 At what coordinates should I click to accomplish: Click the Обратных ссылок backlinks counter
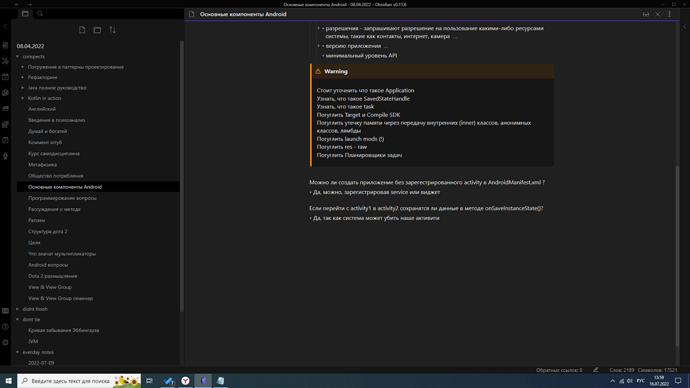(x=559, y=370)
